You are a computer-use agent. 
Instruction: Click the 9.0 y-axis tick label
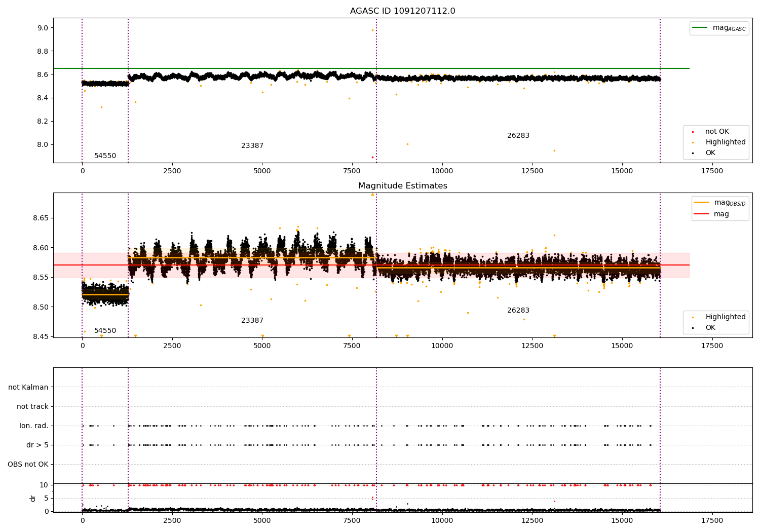[x=43, y=28]
